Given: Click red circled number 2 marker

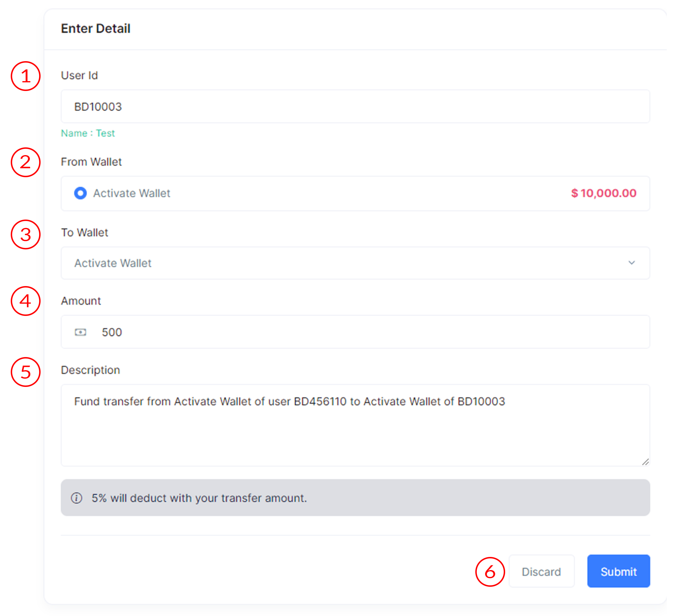Looking at the screenshot, I should (26, 163).
